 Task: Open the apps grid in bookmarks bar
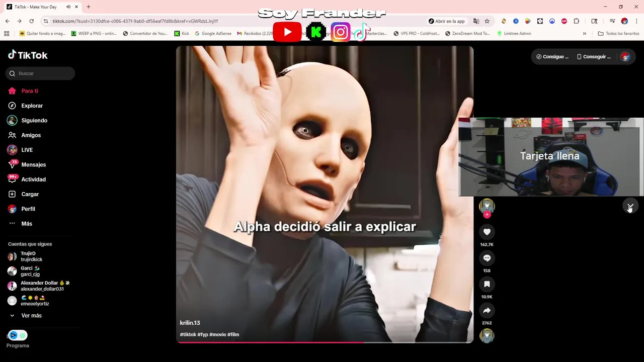tap(7, 34)
